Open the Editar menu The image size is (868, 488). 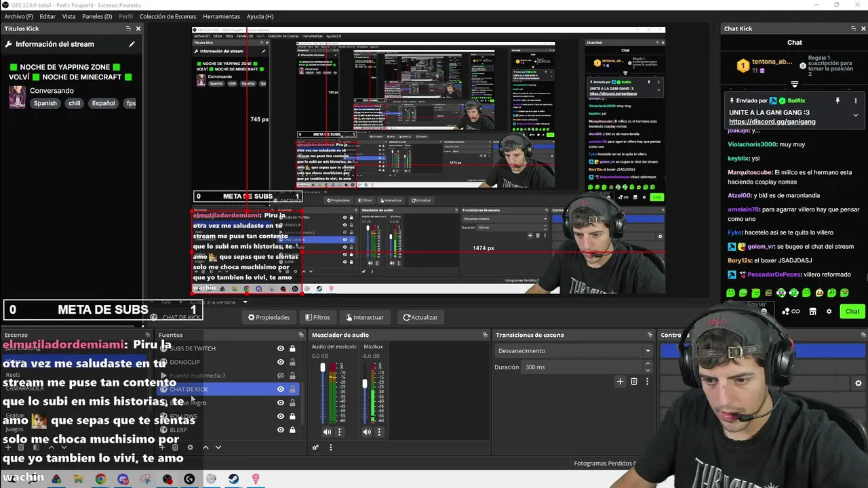[x=47, y=16]
